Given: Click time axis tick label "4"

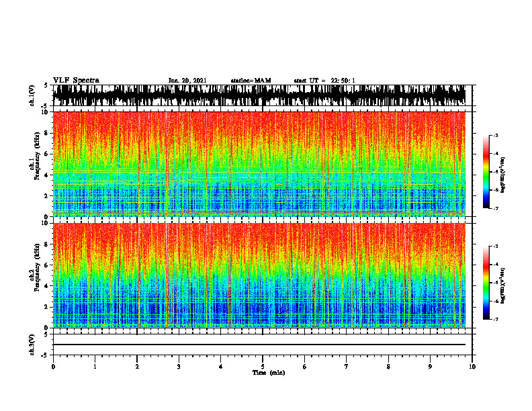Looking at the screenshot, I should pyautogui.click(x=220, y=367).
